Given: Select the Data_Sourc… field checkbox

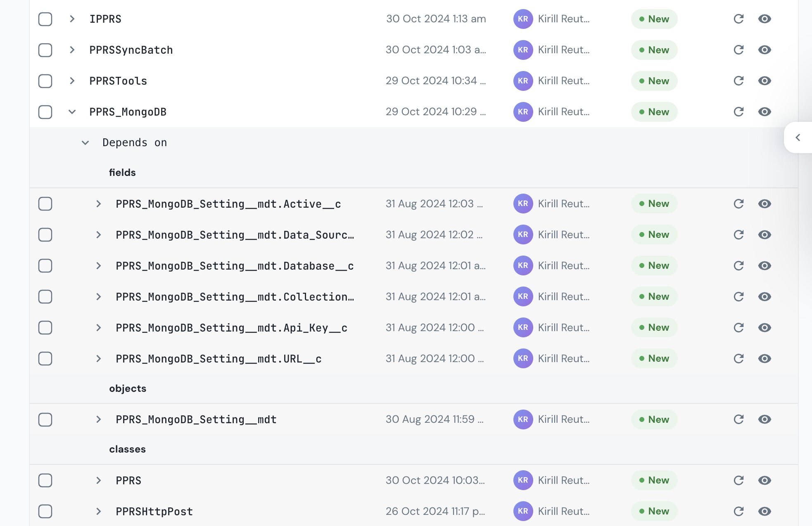Looking at the screenshot, I should [x=45, y=235].
